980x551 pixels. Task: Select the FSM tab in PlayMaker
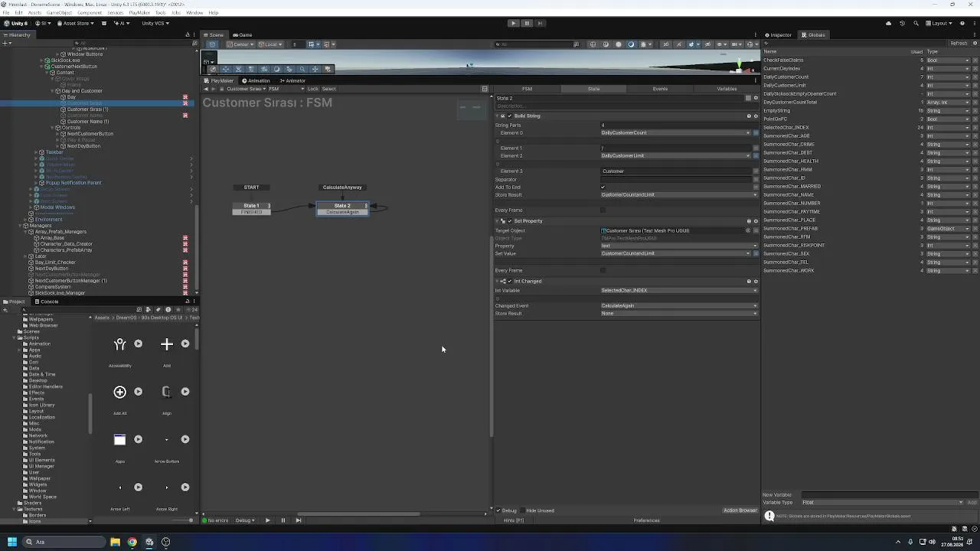tap(527, 89)
